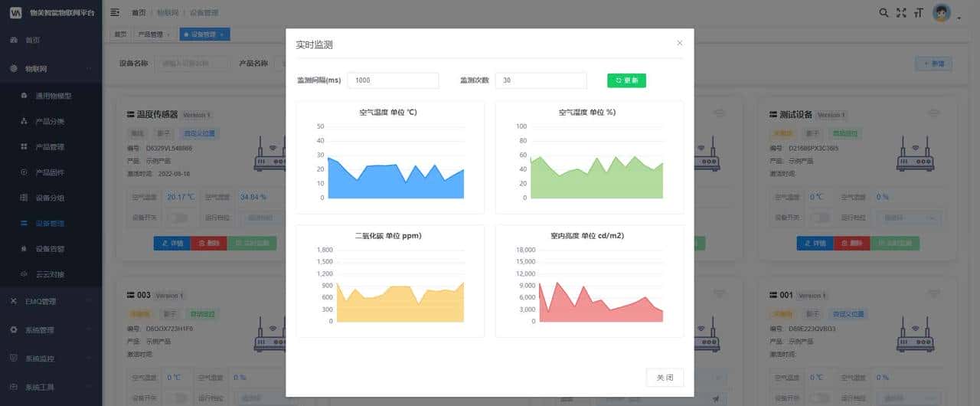Expand the 系统工具 sidebar group

tap(51, 386)
